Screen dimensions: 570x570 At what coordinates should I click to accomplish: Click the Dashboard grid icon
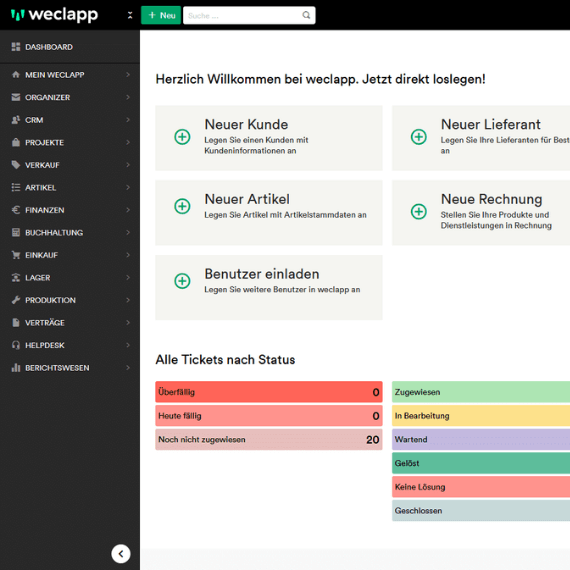(x=16, y=47)
